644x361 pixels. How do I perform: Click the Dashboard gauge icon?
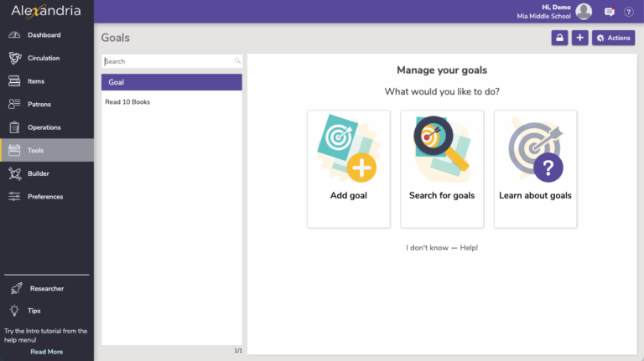14,35
